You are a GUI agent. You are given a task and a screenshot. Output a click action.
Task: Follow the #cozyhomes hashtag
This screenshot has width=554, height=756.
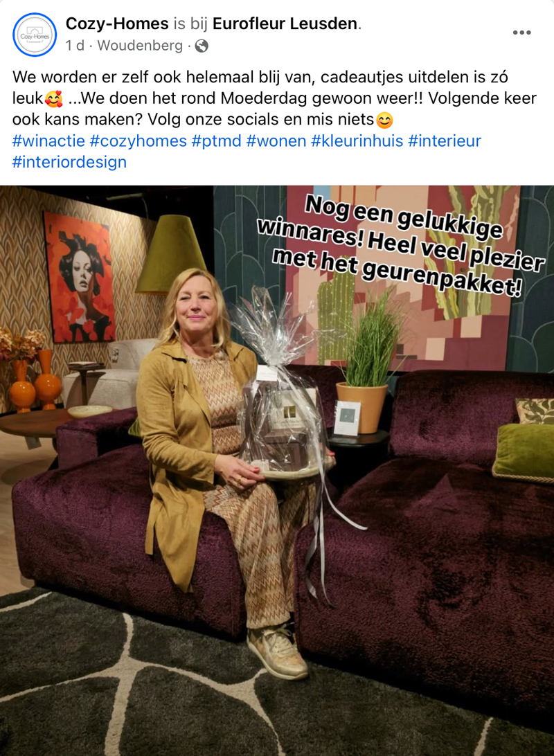tap(138, 141)
